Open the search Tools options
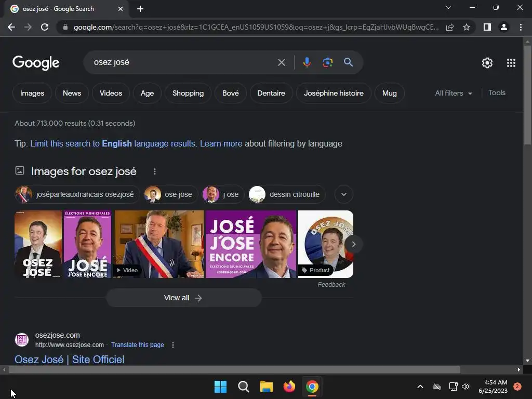The width and height of the screenshot is (532, 399). 497,92
